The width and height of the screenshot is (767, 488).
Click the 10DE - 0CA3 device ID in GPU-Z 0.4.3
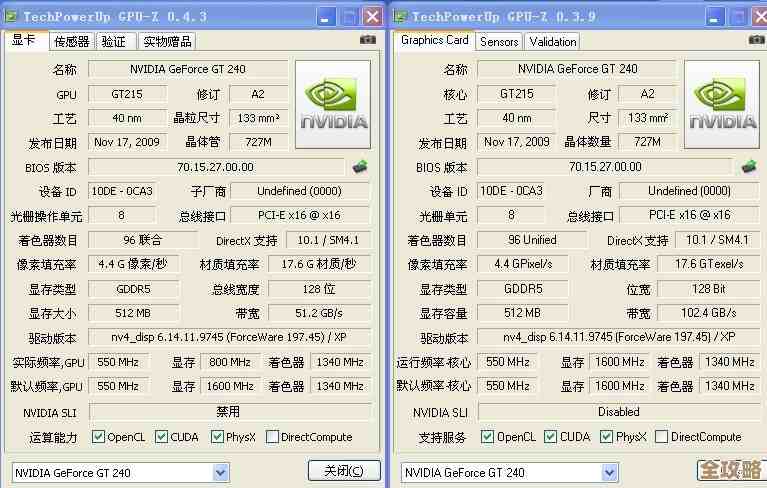(122, 191)
